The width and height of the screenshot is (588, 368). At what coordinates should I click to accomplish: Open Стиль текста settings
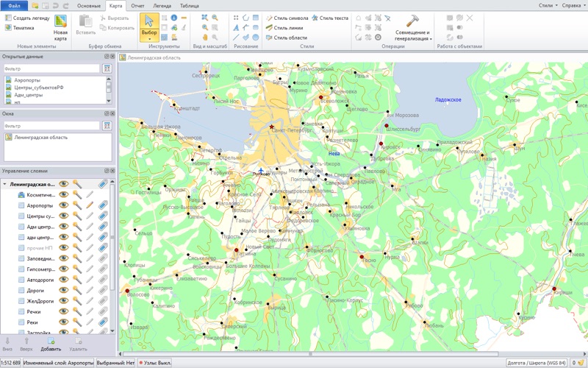click(330, 18)
